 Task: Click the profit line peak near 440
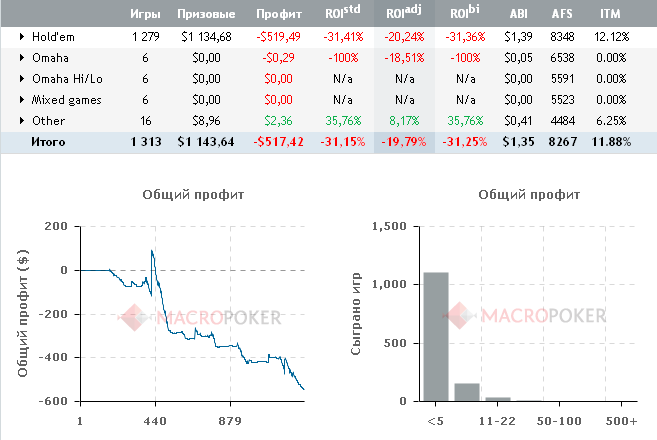point(152,251)
